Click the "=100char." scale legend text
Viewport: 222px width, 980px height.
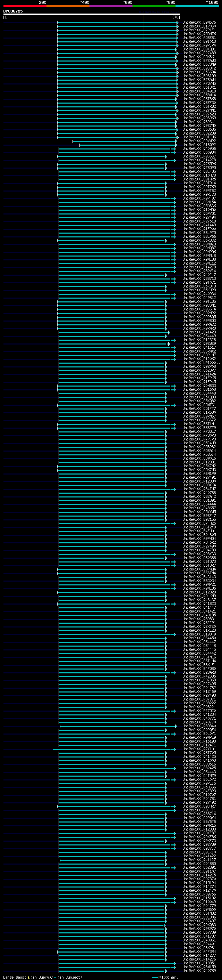[x=168, y=977]
